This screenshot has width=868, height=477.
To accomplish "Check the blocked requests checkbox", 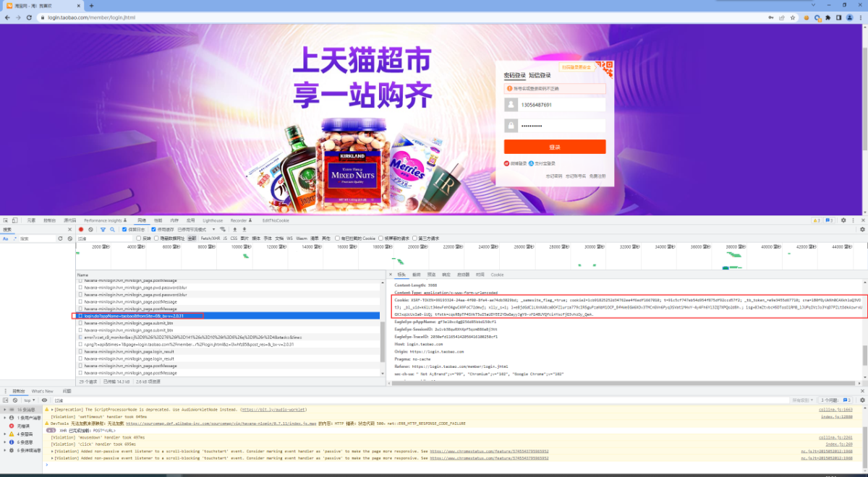I will 380,239.
